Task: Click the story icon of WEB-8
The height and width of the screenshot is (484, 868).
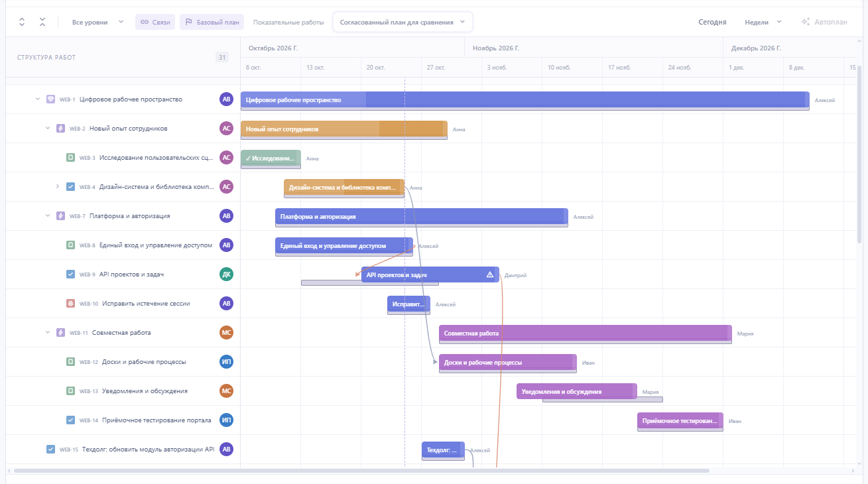Action: 70,245
